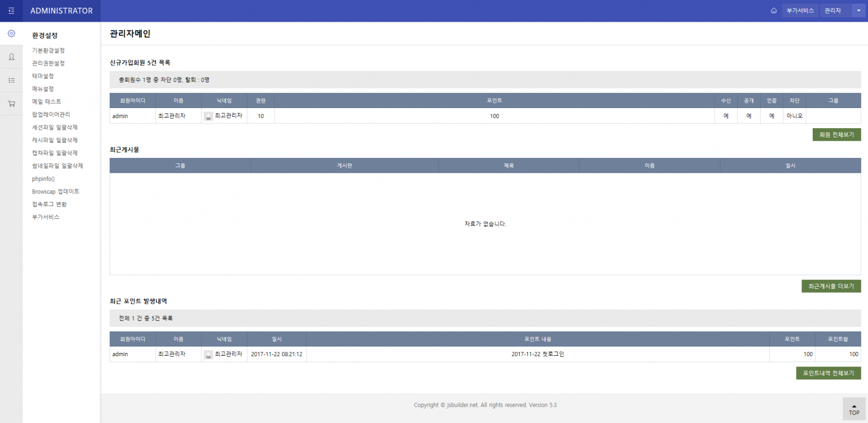Image resolution: width=868 pixels, height=423 pixels.
Task: Open phpinfo() from the sidebar
Action: (43, 179)
